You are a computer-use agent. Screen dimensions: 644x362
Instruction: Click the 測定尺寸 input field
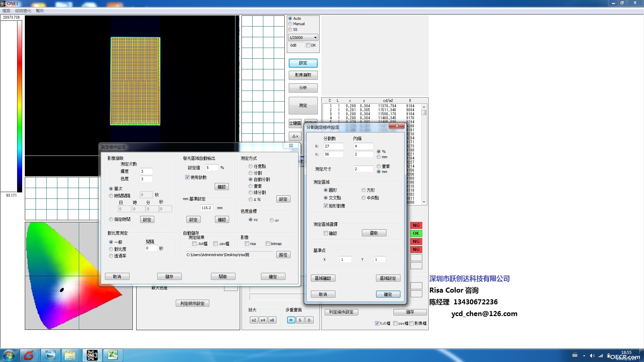(x=363, y=169)
